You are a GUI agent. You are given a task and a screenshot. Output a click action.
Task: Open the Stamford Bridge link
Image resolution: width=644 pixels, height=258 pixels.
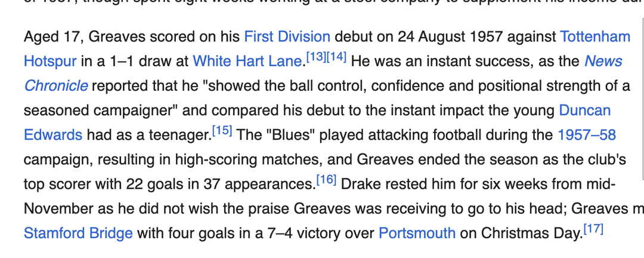tap(78, 232)
